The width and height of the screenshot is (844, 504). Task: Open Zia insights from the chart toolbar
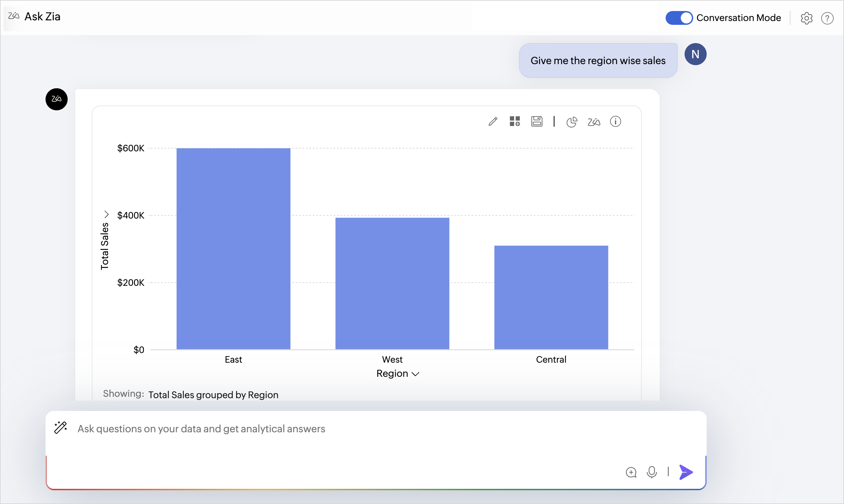(x=593, y=122)
